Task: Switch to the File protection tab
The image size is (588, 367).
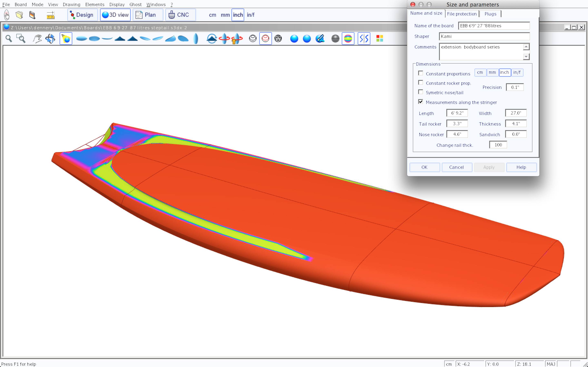Action: tap(462, 14)
